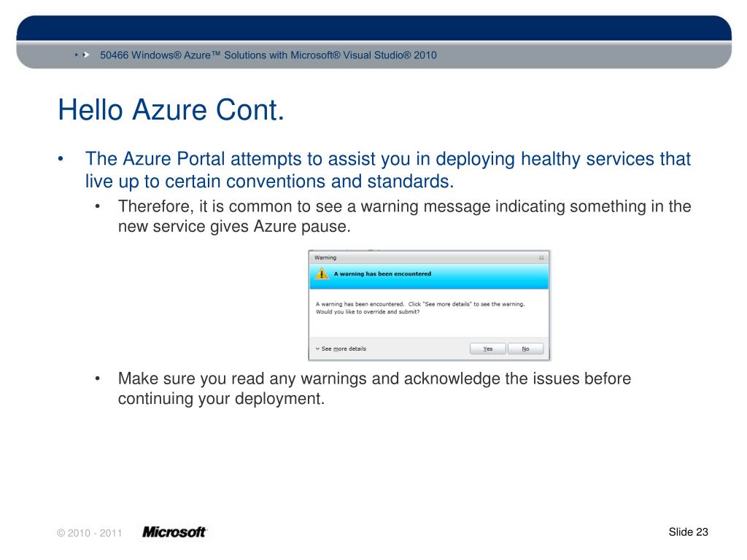Image resolution: width=747 pixels, height=560 pixels.
Task: Click Yes in the Warning dialog
Action: pyautogui.click(x=487, y=349)
